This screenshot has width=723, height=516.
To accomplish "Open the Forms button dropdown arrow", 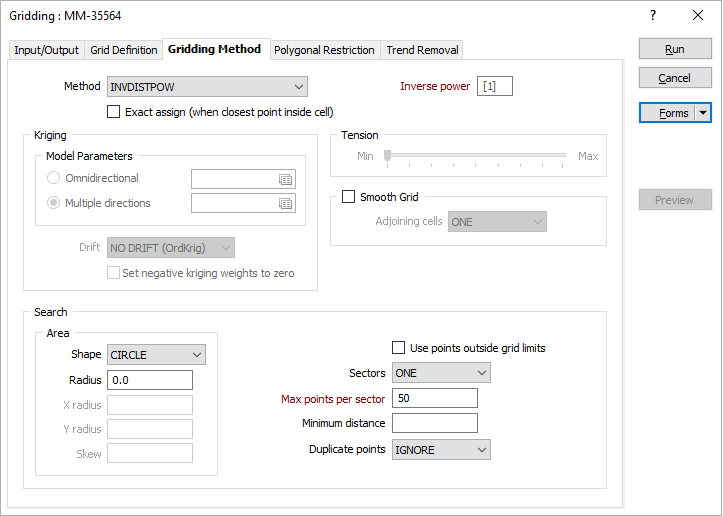I will [703, 113].
